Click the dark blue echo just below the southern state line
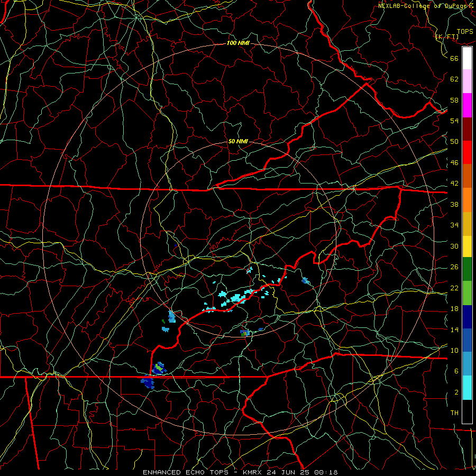The image size is (476, 476). pos(148,382)
